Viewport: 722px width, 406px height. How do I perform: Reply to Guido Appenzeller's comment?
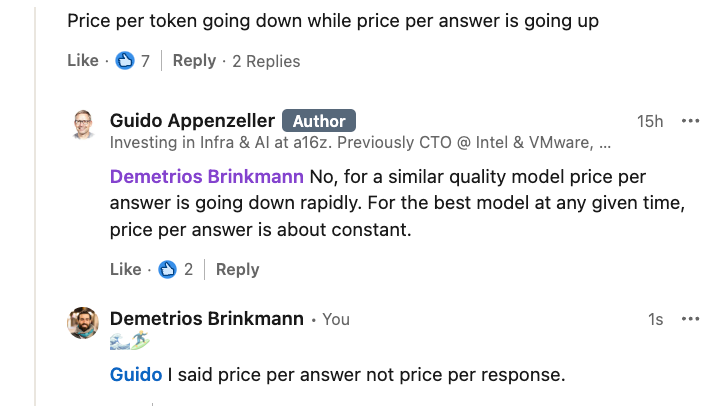click(x=237, y=269)
